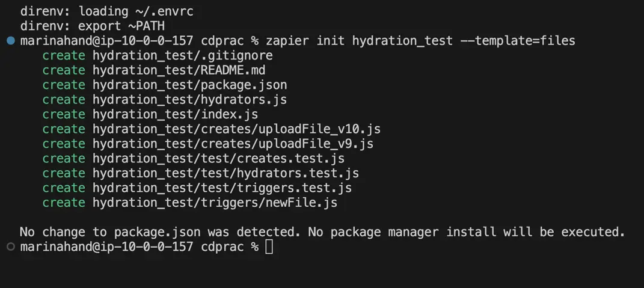This screenshot has width=644, height=288.
Task: Open creates/uploadFile_v10.js file path
Action: tap(236, 129)
